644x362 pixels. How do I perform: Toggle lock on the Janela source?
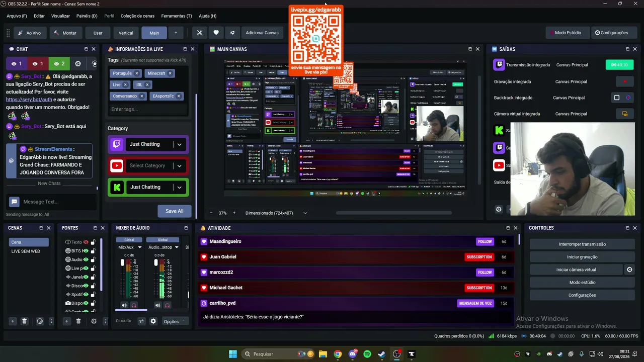[x=93, y=277]
